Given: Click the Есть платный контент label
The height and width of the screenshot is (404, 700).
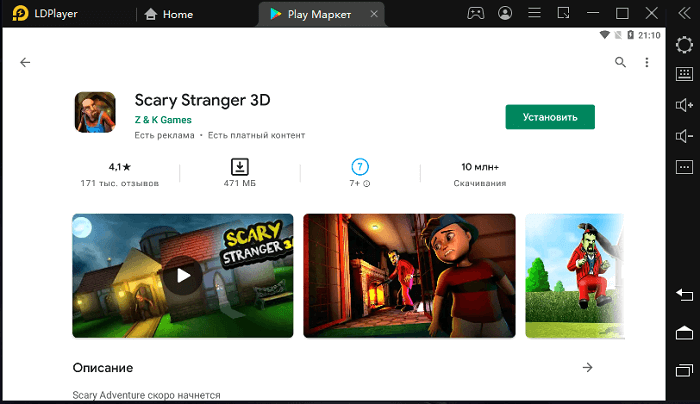Looking at the screenshot, I should (256, 135).
